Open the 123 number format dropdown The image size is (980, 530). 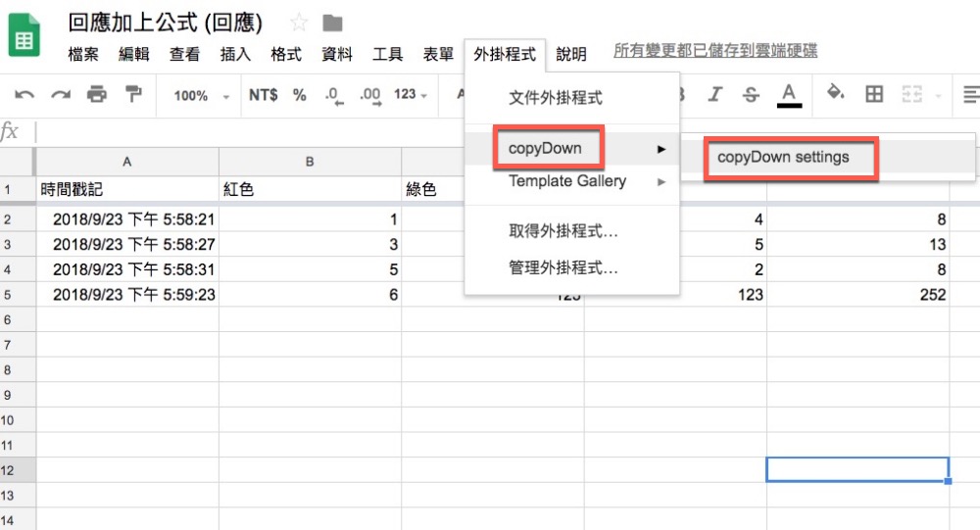tap(411, 95)
